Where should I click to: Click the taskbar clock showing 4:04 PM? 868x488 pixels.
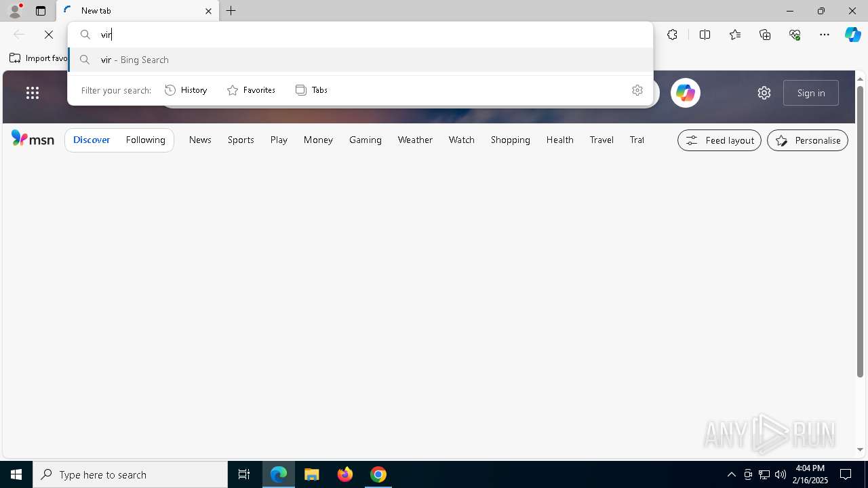click(811, 474)
